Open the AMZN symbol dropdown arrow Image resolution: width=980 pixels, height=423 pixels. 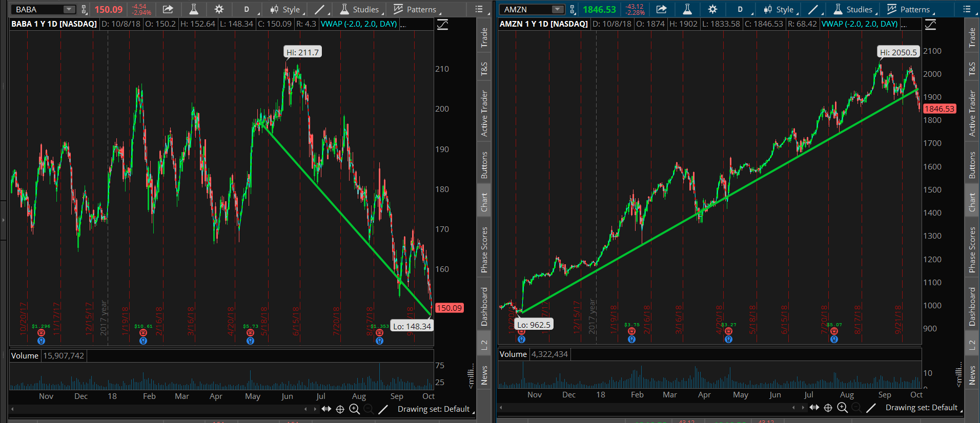click(x=558, y=9)
